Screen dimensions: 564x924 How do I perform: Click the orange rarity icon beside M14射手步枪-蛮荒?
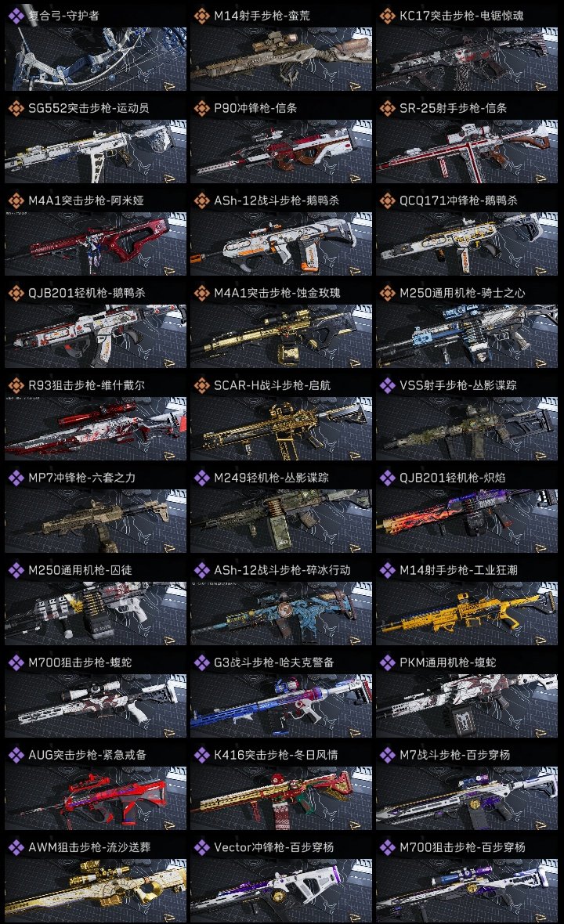pos(201,16)
